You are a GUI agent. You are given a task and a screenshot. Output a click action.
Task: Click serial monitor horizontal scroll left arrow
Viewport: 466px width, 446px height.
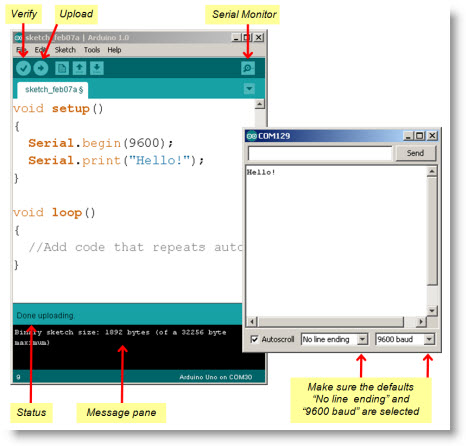tap(252, 322)
